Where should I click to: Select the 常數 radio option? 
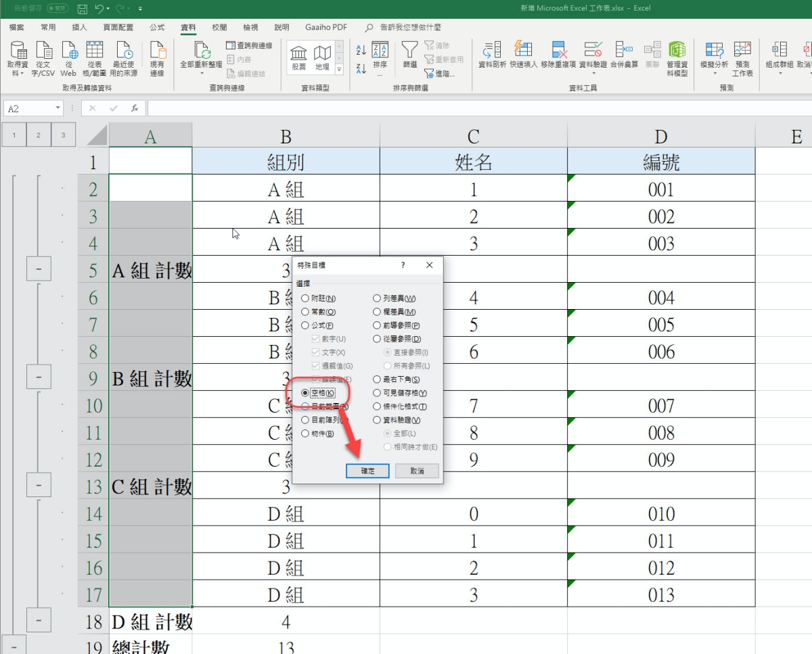point(305,312)
